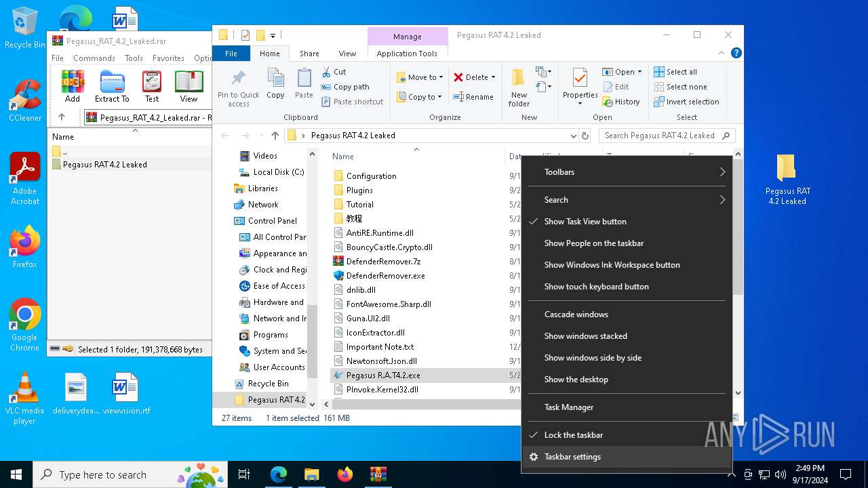Image resolution: width=868 pixels, height=488 pixels.
Task: Go up one folder in Explorer
Action: point(275,136)
